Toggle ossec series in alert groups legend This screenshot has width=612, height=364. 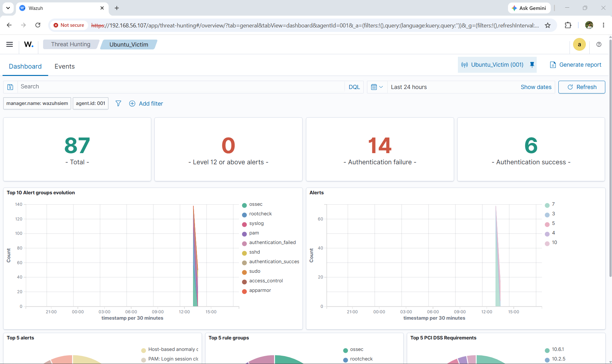coord(256,204)
